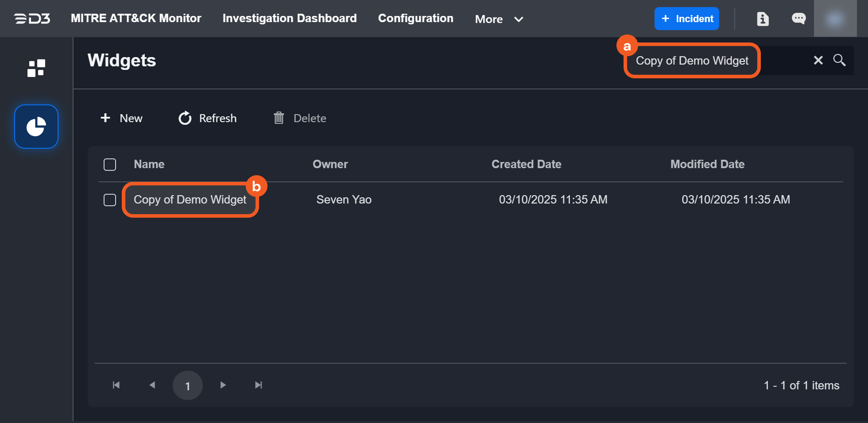This screenshot has width=868, height=423.
Task: Open the Configuration menu item
Action: point(415,18)
